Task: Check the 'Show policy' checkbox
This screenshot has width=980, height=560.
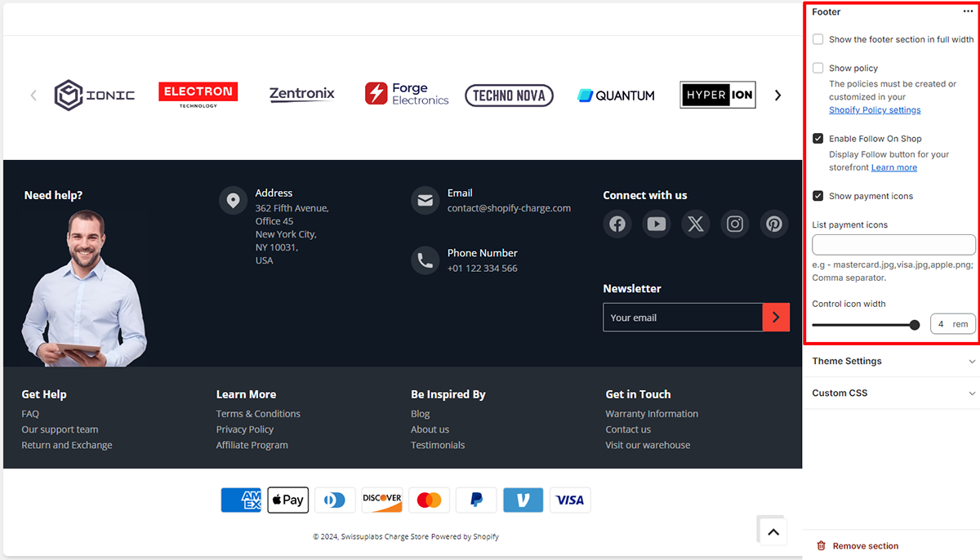Action: pos(817,68)
